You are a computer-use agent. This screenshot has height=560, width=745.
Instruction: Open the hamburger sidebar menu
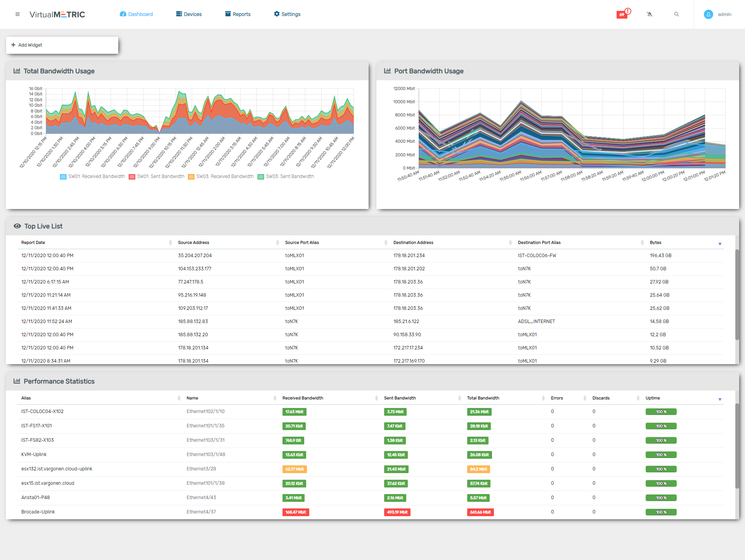coord(17,14)
